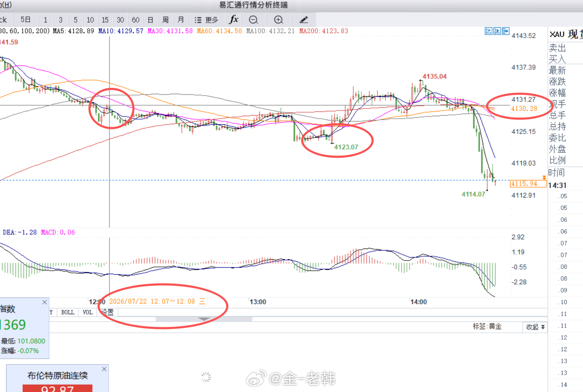Select the BOLL indicator tab

pos(68,312)
